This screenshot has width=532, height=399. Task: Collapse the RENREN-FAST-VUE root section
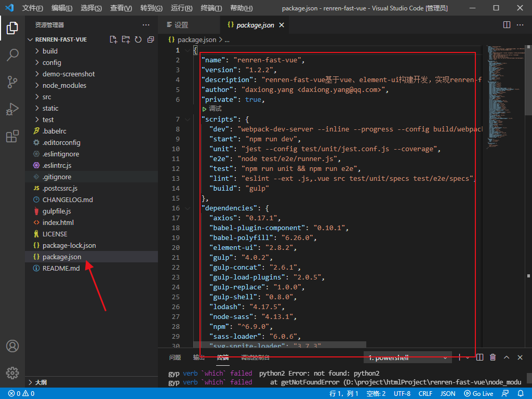coord(30,39)
